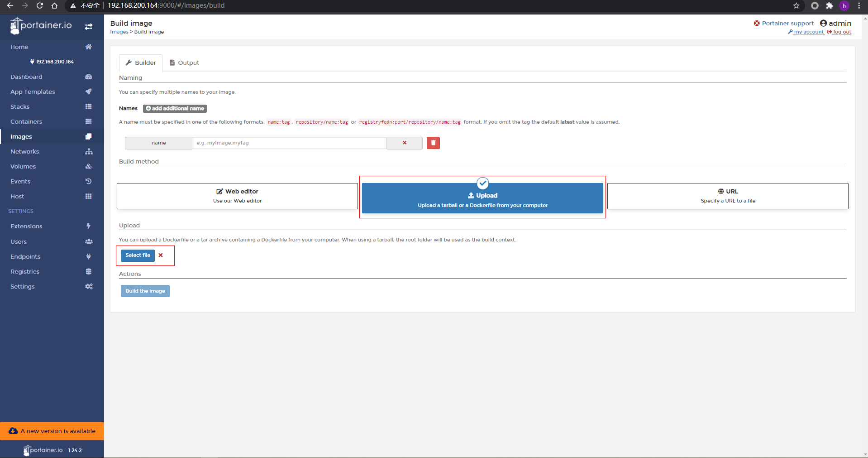Select the URL build method

(x=728, y=196)
